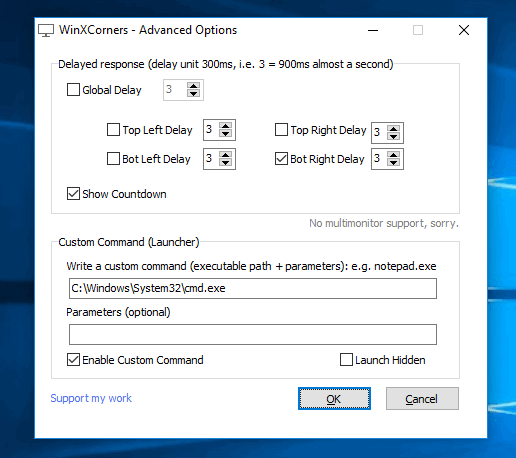This screenshot has height=458, width=516.
Task: Click the WinXCorners monitor icon in title bar
Action: click(x=46, y=31)
